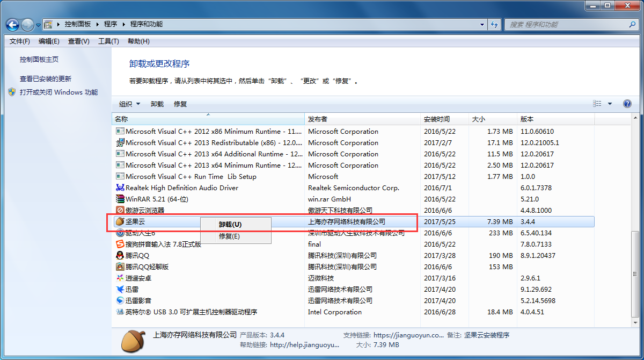Open the 组织 dropdown in toolbar
This screenshot has height=360, width=644.
129,104
